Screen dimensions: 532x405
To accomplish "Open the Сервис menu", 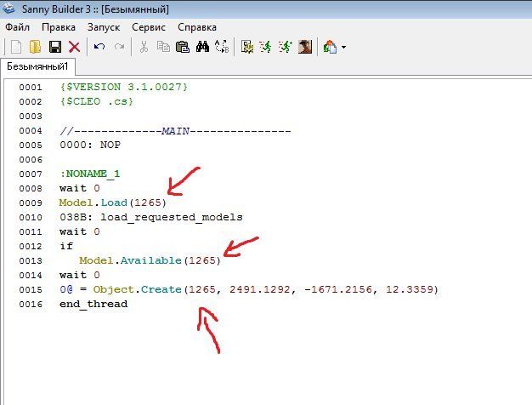I will click(149, 27).
